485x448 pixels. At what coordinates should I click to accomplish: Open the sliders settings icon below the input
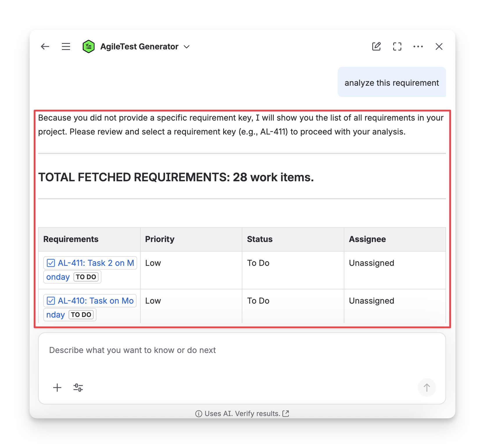tap(78, 388)
